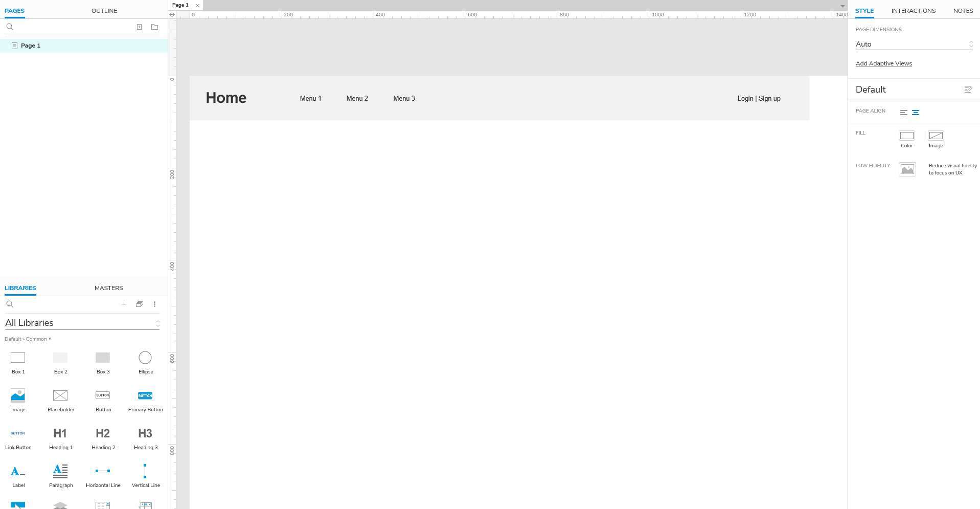This screenshot has height=509, width=980.
Task: Select the Box 3 widget
Action: pyautogui.click(x=103, y=363)
